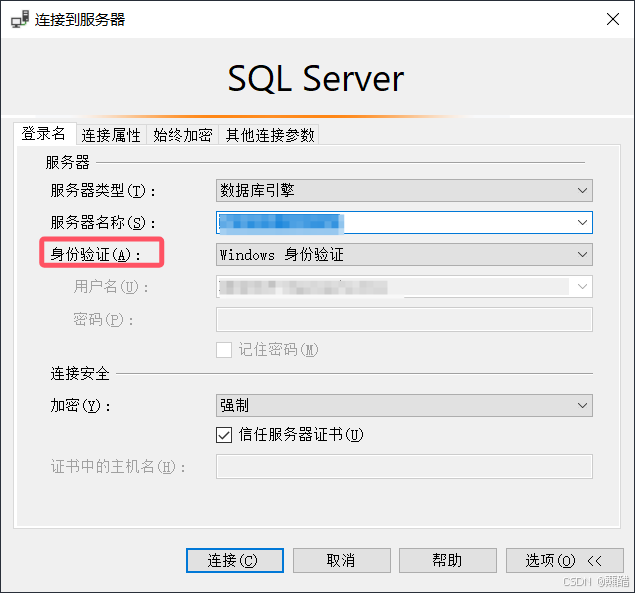This screenshot has width=635, height=593.
Task: Switch to the 登录名 tab
Action: point(44,134)
